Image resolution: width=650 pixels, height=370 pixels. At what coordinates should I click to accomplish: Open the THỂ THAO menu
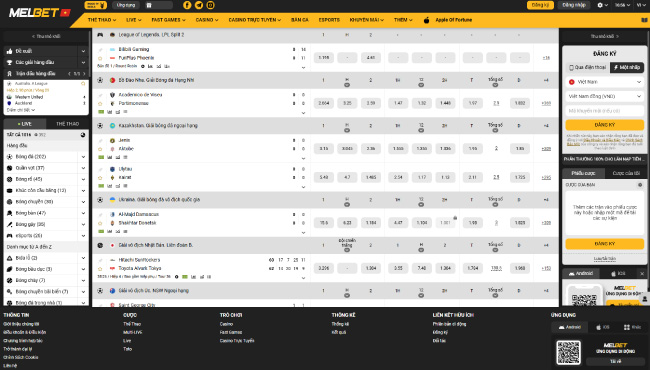[102, 20]
